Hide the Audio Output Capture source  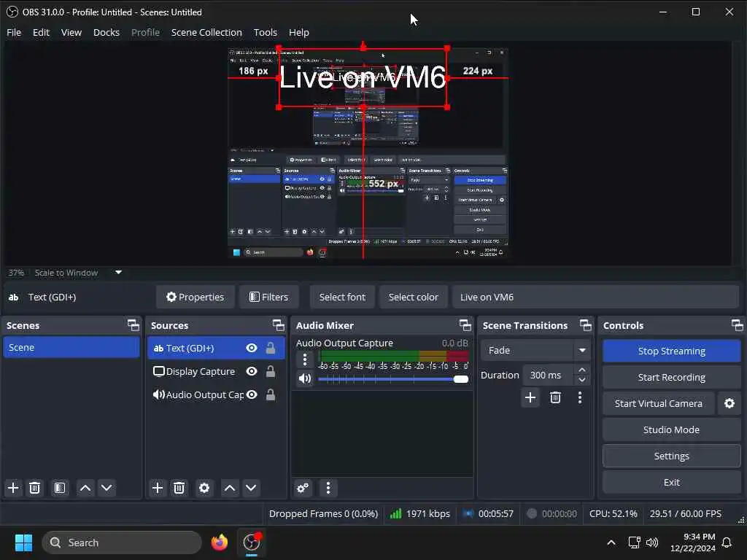pos(252,394)
